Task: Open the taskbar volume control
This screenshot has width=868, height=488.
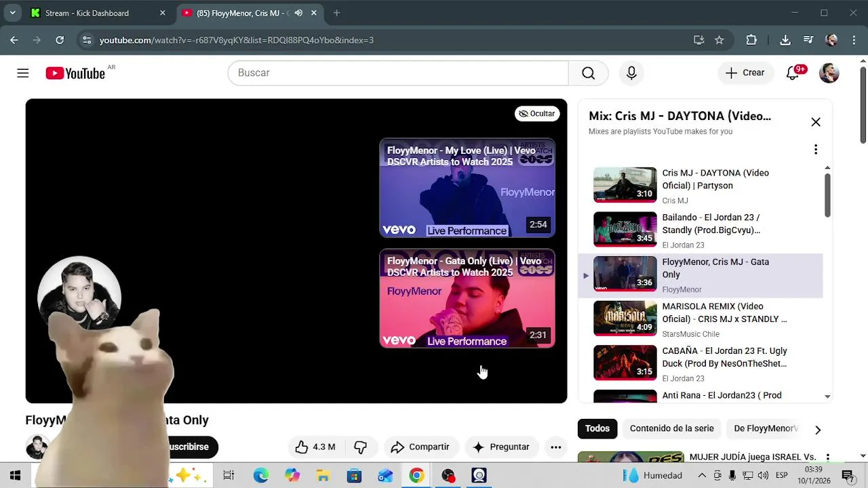Action: pyautogui.click(x=763, y=475)
